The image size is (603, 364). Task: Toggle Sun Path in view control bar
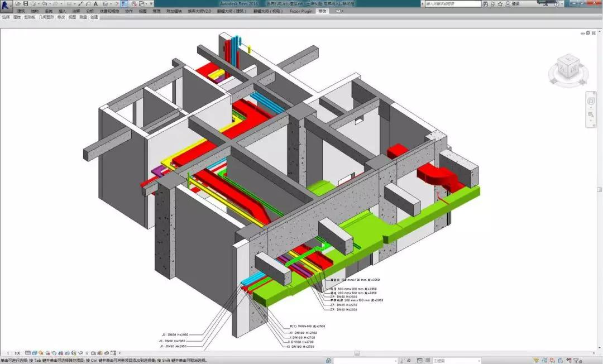[41, 353]
